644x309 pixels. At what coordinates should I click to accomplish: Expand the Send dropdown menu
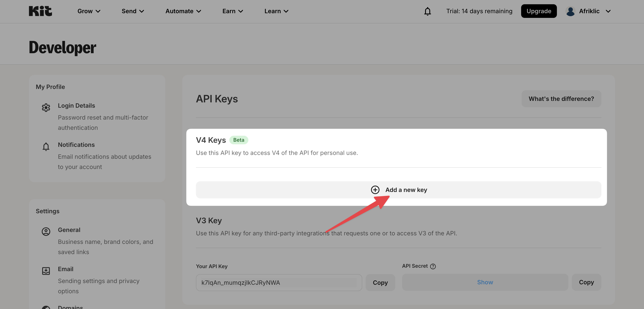coord(133,11)
